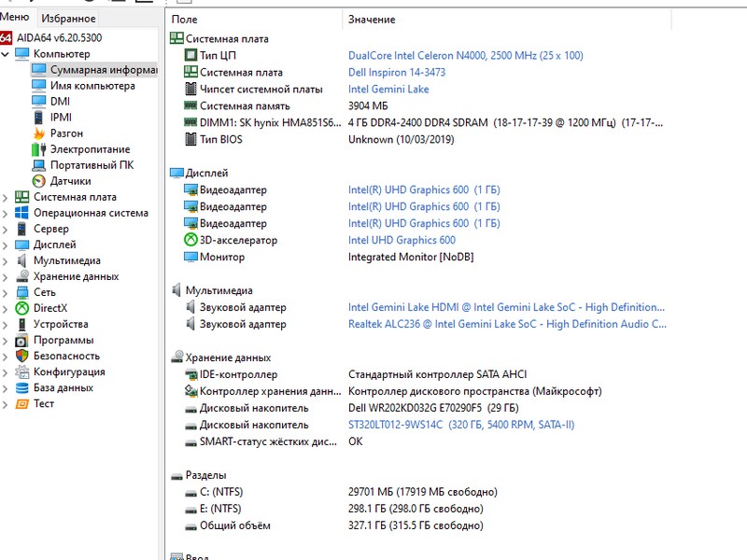Open the Intel UHD Graphics 600 3D-акселератор link
Screen dimensions: 747x560
[402, 240]
